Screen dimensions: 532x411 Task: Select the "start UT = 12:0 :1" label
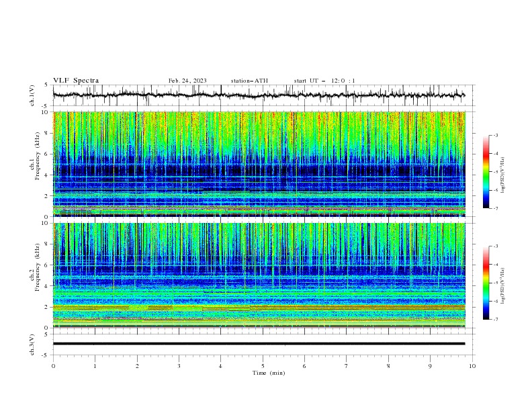pos(324,81)
